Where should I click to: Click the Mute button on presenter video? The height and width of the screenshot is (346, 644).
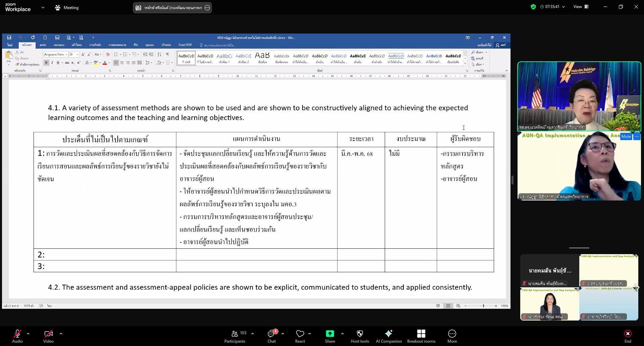pyautogui.click(x=626, y=136)
